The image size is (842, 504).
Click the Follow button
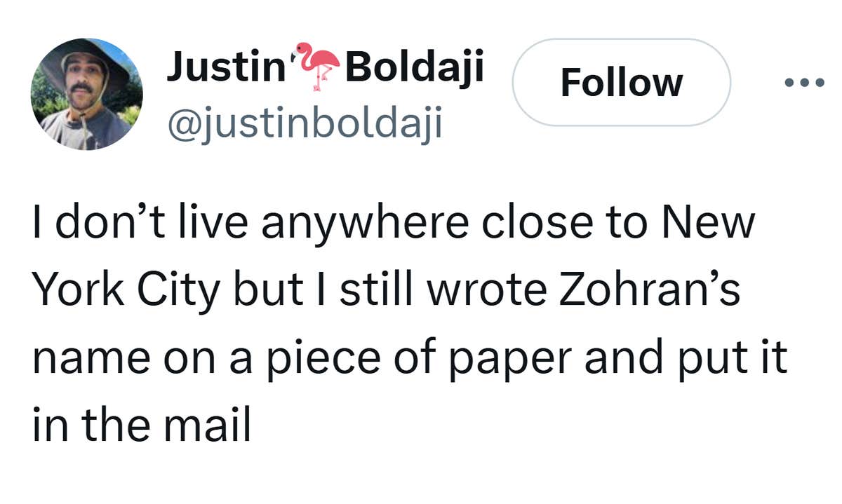pyautogui.click(x=621, y=83)
